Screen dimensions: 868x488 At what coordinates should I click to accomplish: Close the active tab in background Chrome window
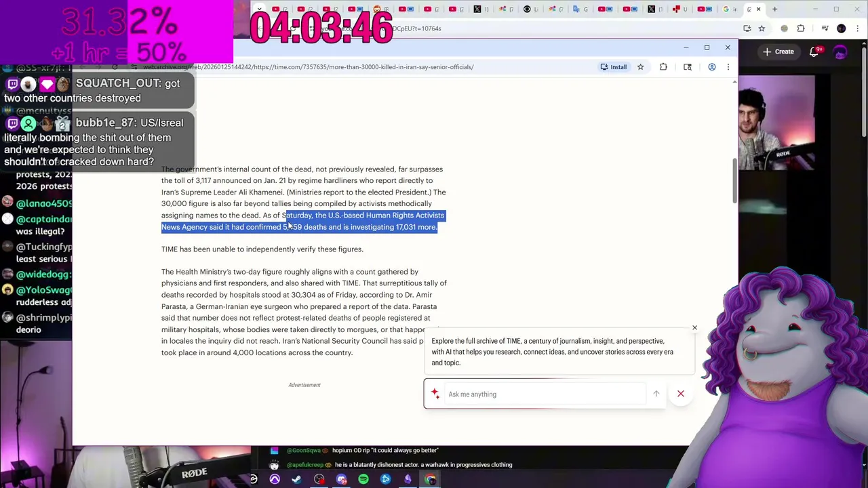tap(759, 9)
